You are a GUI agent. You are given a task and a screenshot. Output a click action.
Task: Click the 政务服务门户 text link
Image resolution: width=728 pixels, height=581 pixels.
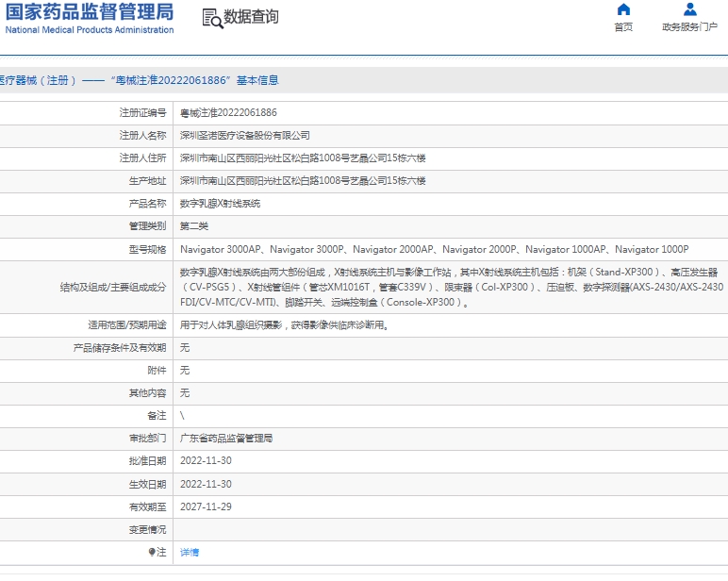(x=690, y=27)
